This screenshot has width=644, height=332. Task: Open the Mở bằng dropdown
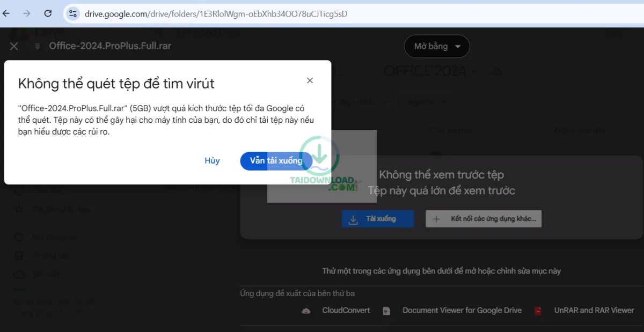[436, 47]
